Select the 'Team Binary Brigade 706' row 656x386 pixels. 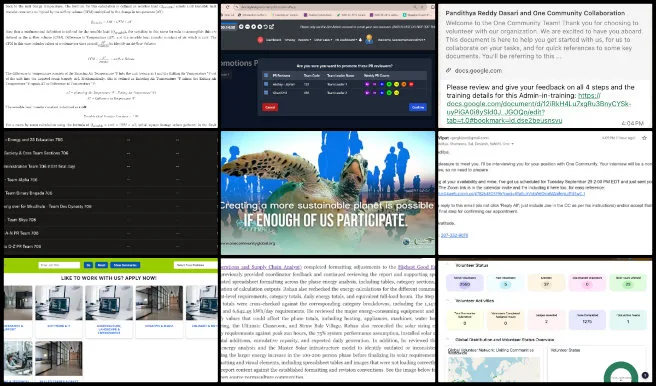pos(111,193)
